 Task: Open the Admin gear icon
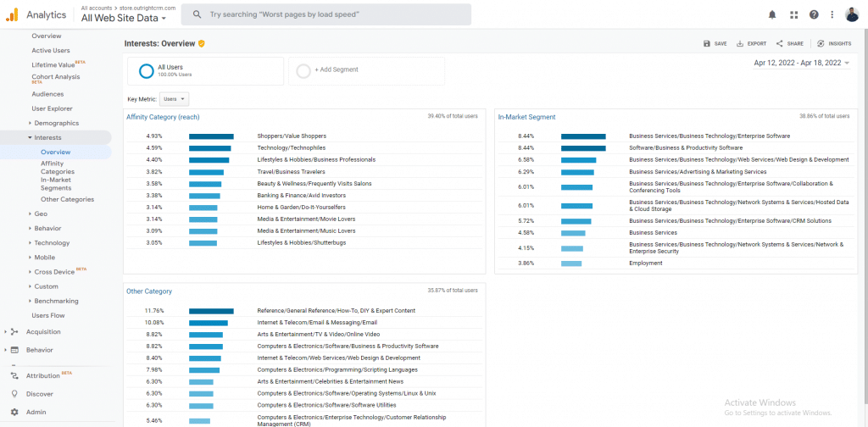tap(14, 412)
